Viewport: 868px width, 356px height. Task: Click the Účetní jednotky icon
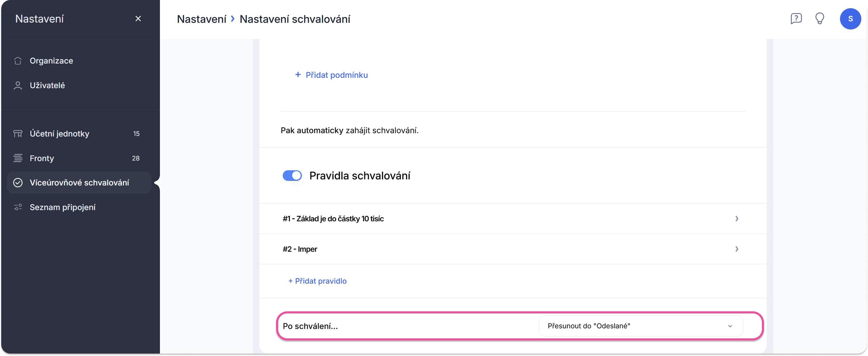pyautogui.click(x=18, y=134)
